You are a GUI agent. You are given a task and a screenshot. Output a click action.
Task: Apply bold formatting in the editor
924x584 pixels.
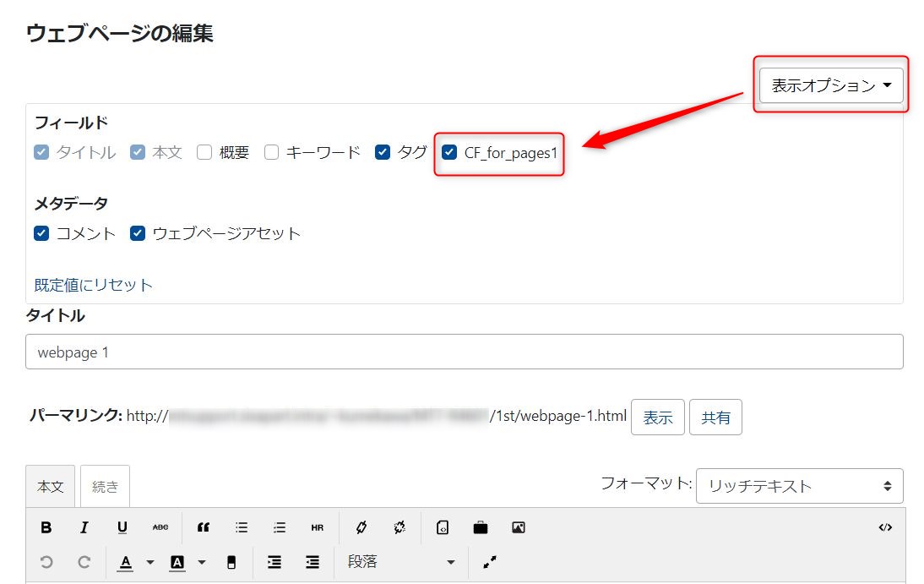46,527
